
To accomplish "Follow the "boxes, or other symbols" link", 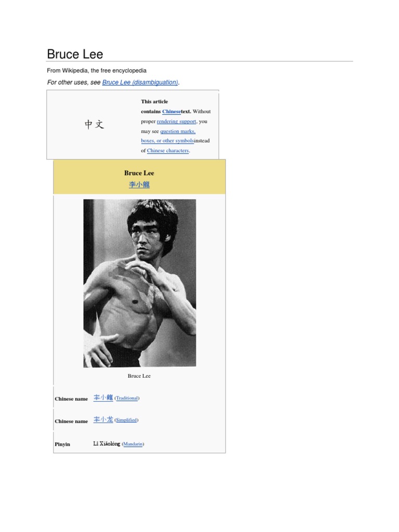I will (x=167, y=141).
